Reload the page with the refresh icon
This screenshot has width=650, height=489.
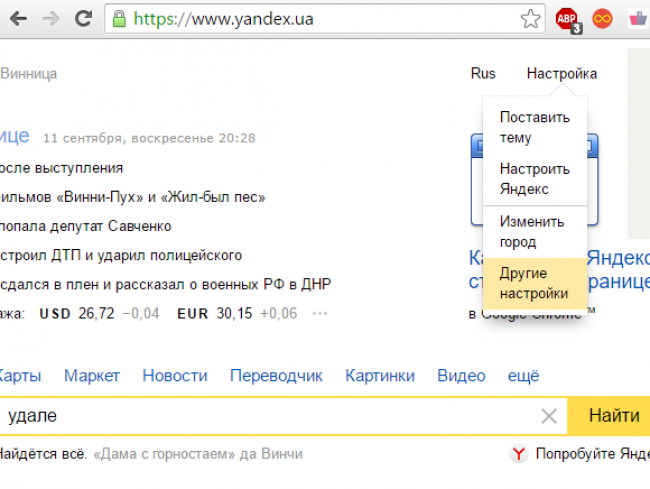(83, 19)
